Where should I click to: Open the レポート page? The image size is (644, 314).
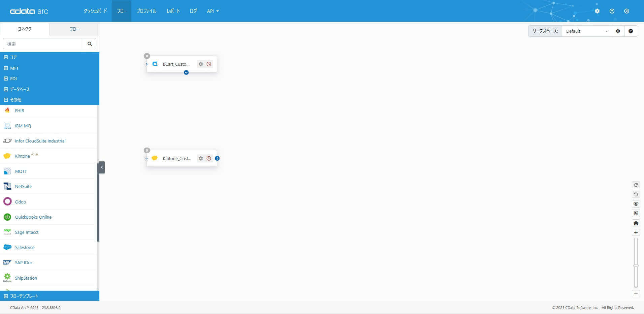pyautogui.click(x=173, y=11)
